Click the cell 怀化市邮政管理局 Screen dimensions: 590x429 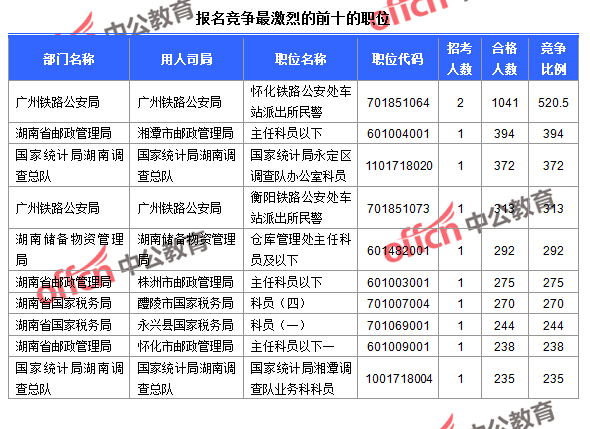point(186,346)
